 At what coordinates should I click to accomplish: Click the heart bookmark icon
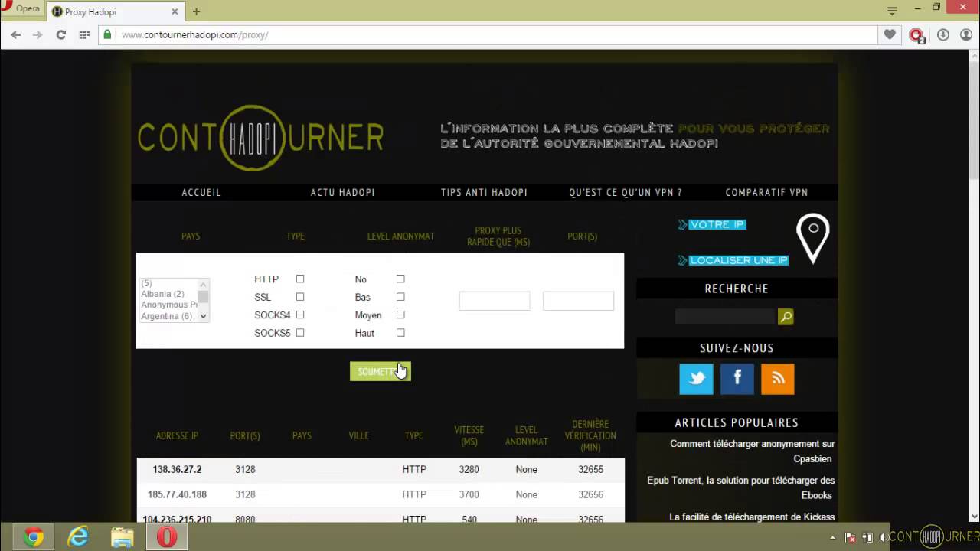click(890, 34)
